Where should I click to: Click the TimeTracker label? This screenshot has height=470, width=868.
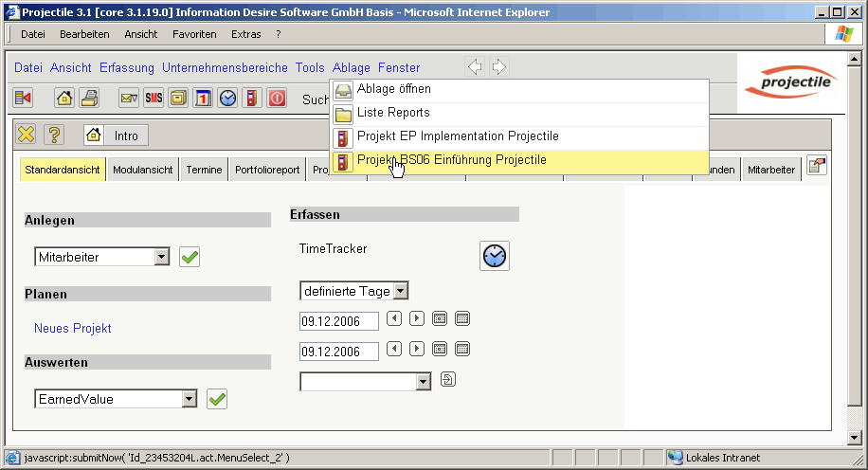tap(334, 248)
